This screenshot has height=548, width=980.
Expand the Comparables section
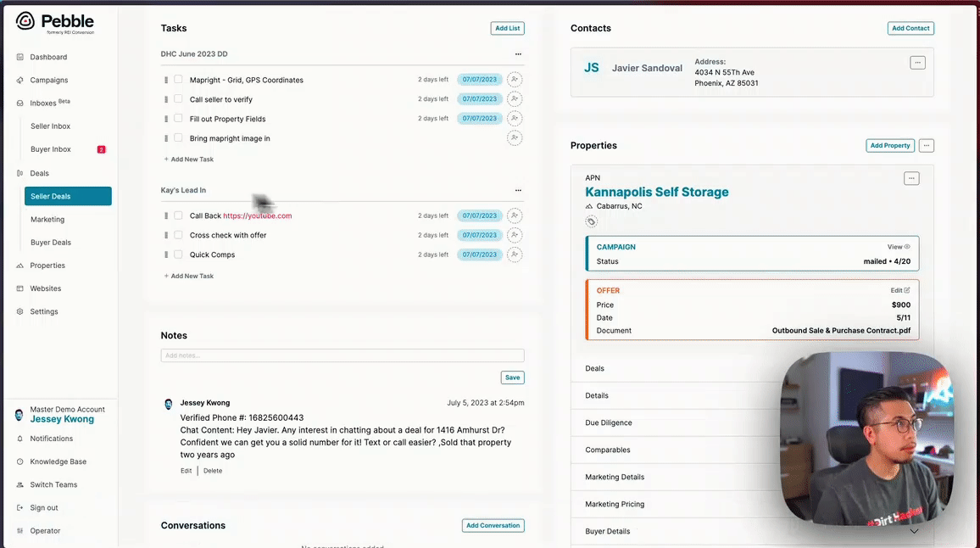[753, 450]
